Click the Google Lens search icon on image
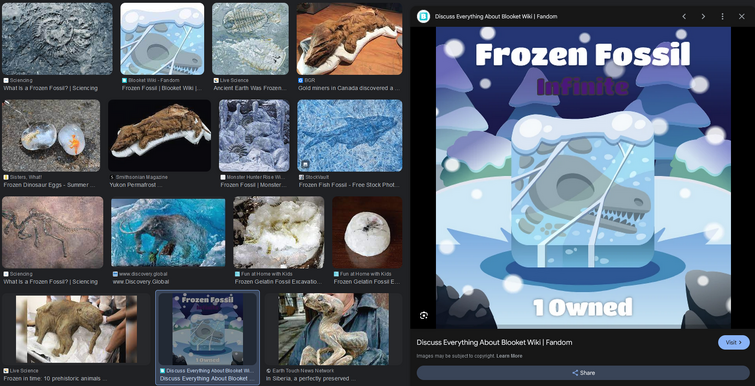Image resolution: width=755 pixels, height=386 pixels. (424, 315)
